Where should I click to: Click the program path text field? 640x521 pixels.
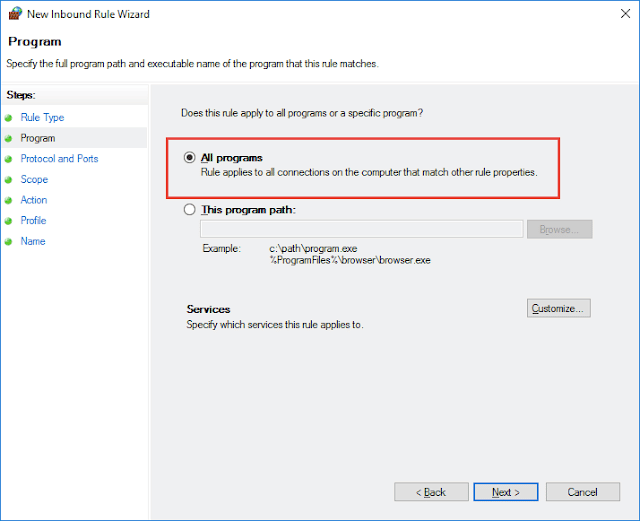pos(361,229)
